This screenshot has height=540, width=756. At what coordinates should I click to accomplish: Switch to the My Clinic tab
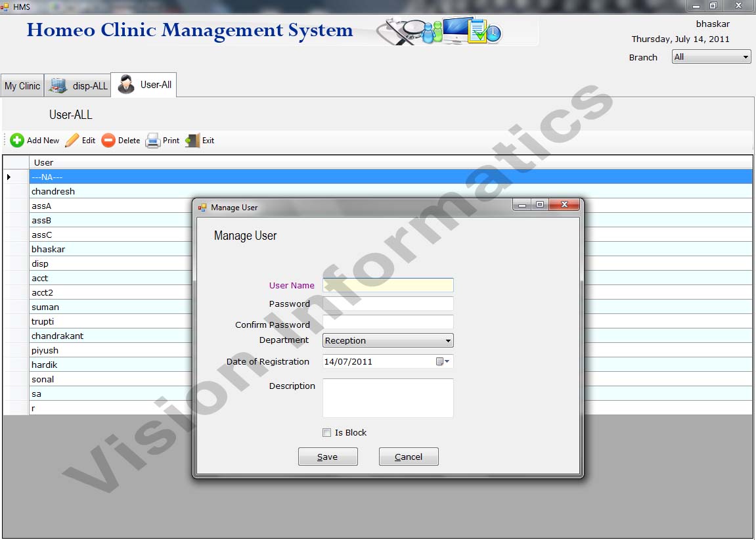click(x=22, y=86)
